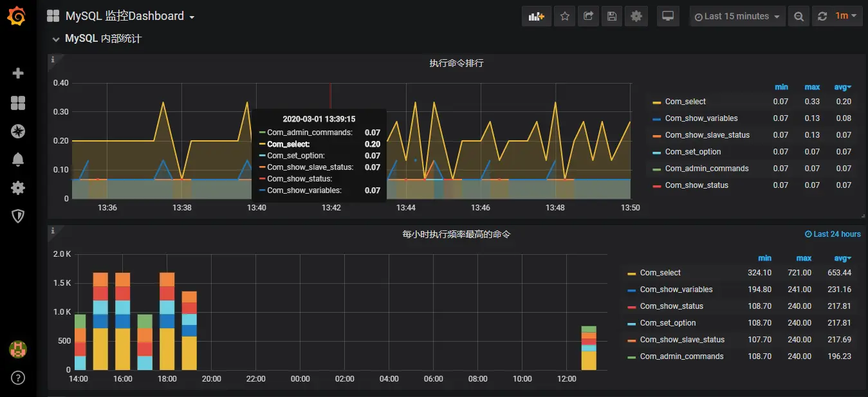Open the Alerting bell icon
Viewport: 868px width, 397px height.
point(18,160)
